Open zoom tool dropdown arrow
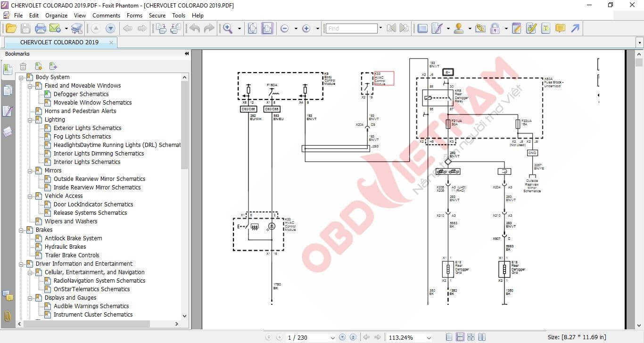 pos(239,29)
